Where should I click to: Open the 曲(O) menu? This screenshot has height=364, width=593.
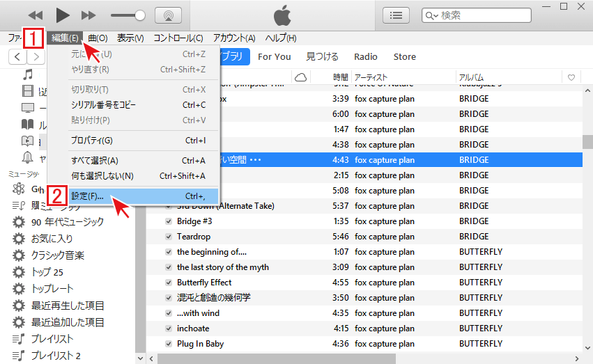[x=98, y=38]
